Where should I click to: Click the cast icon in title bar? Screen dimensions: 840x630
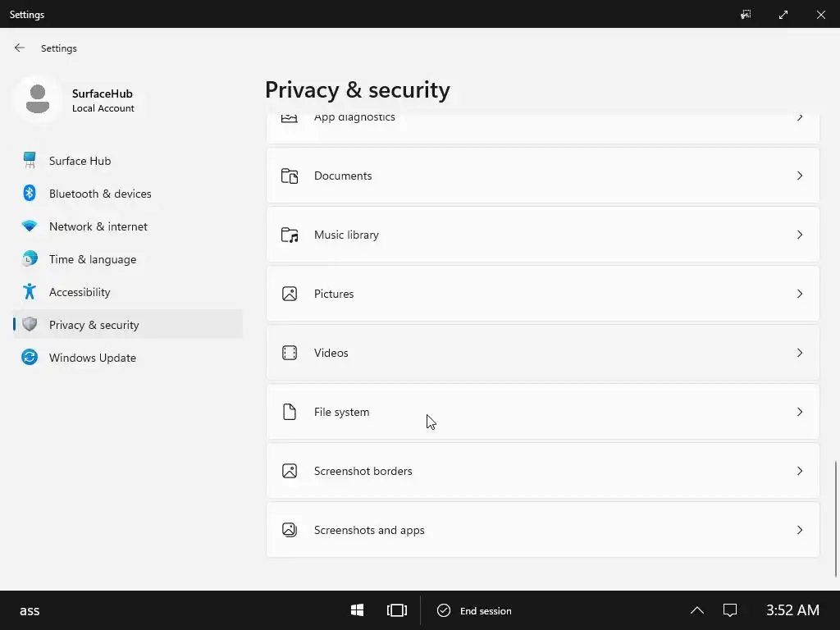coord(745,15)
